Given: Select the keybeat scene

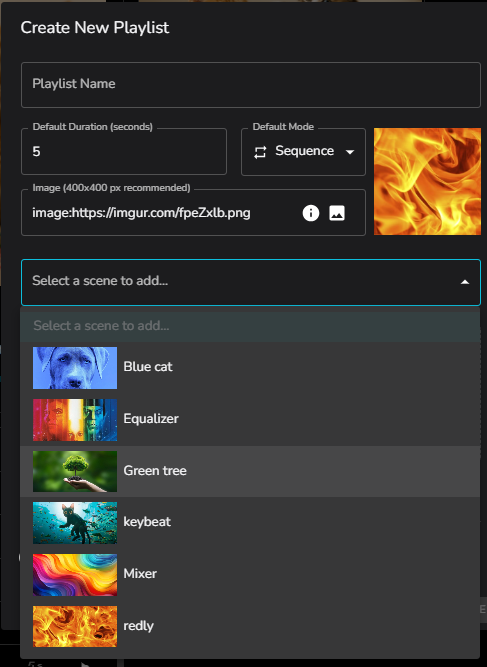Looking at the screenshot, I should tap(250, 523).
